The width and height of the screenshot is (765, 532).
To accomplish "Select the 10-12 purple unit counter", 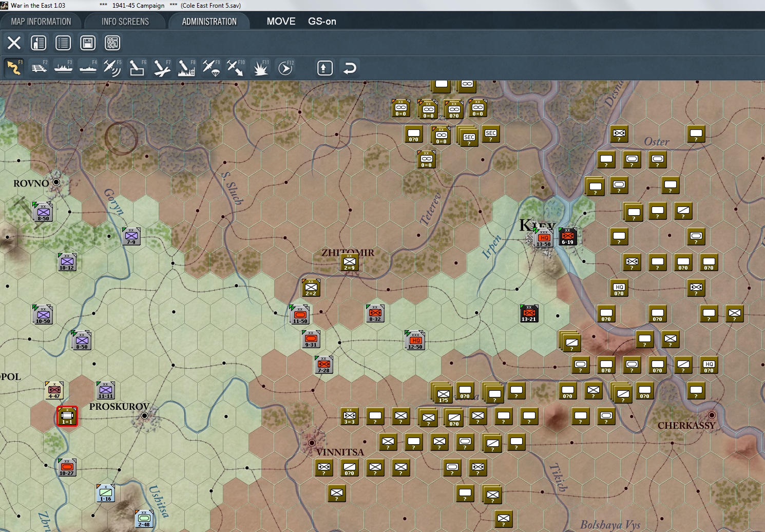I will point(67,262).
